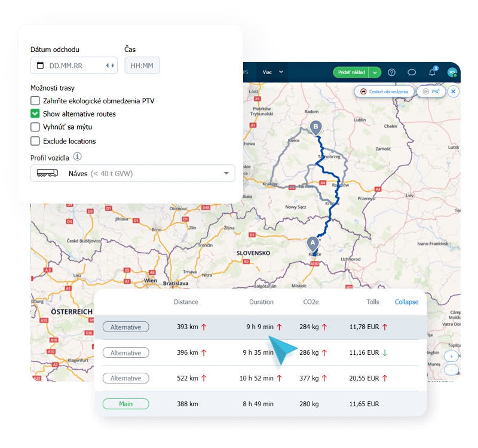The height and width of the screenshot is (448, 478).
Task: Uncheck Show alternative routes
Action: coord(35,113)
